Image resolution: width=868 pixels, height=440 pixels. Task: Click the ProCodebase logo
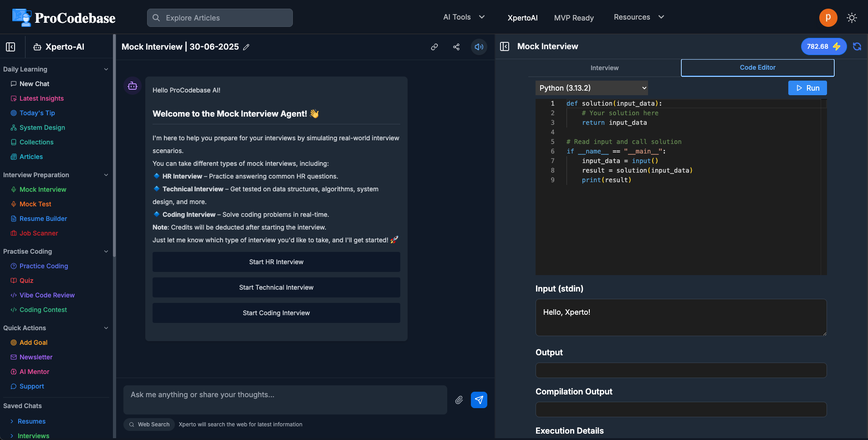(x=64, y=18)
